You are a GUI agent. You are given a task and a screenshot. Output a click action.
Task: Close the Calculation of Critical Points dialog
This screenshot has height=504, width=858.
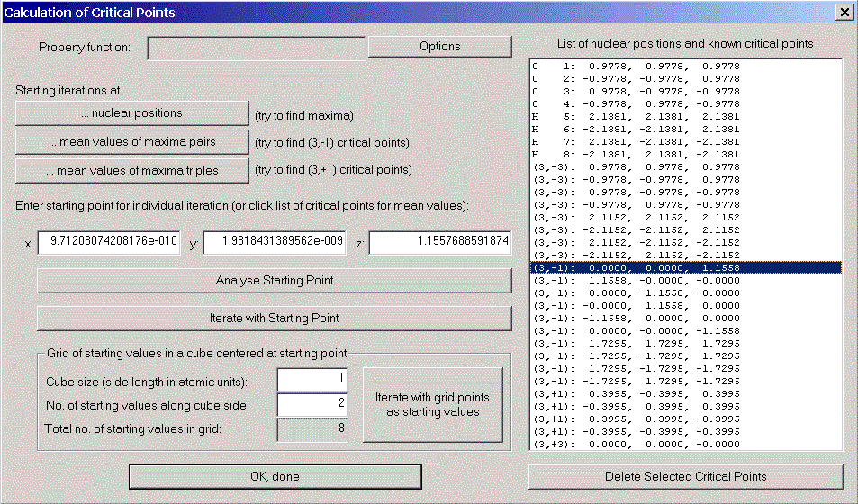(x=844, y=13)
